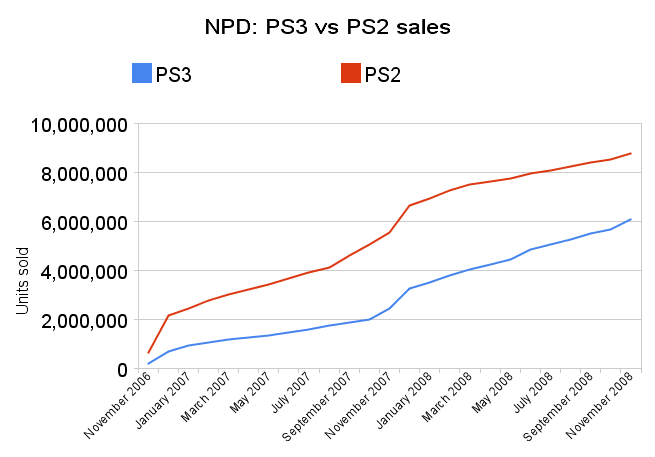Click the blue PS3 legend swatch
Viewport: 655px width, 457px height.
coord(142,73)
